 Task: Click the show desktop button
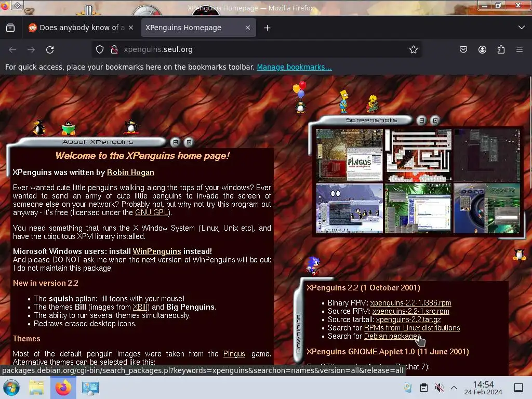click(x=518, y=388)
